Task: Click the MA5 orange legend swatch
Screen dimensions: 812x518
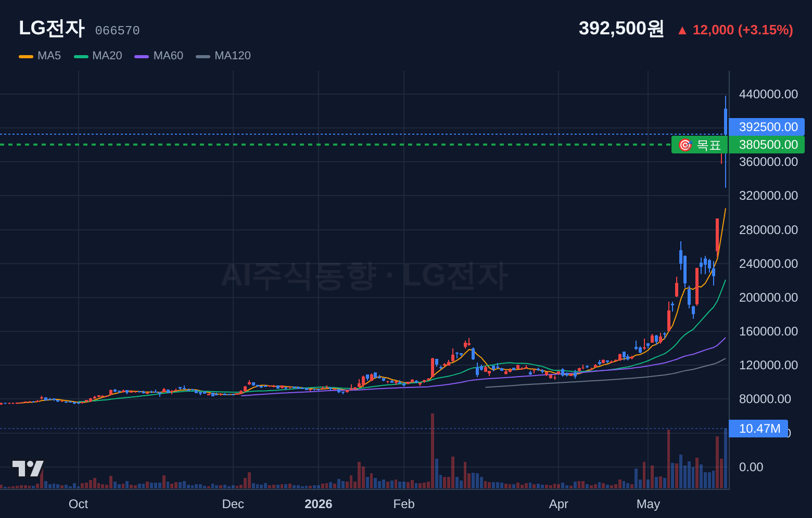Action: (26, 56)
